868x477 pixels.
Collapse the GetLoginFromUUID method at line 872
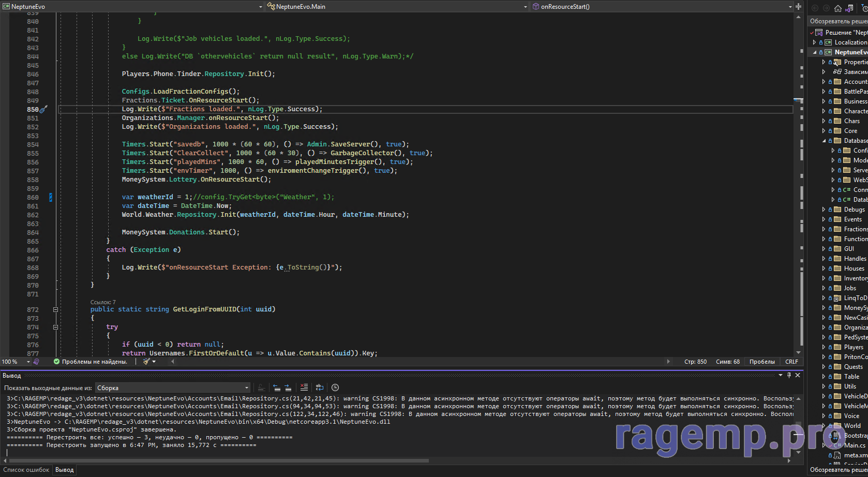[55, 309]
